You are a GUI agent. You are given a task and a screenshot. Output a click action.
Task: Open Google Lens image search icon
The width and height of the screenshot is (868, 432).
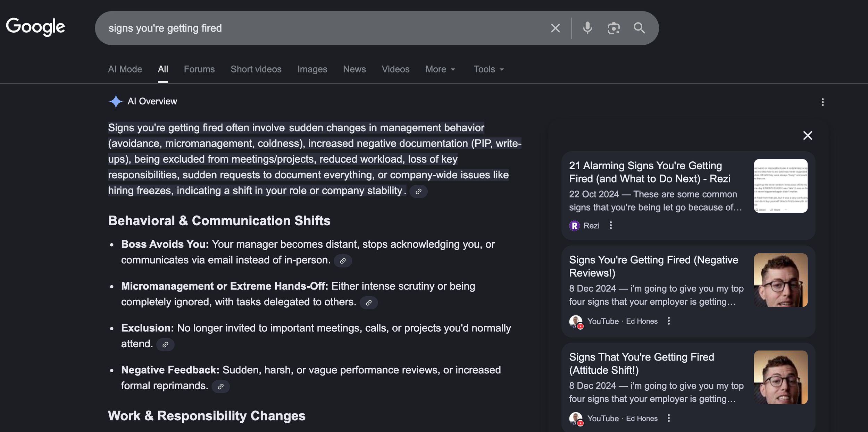[614, 28]
